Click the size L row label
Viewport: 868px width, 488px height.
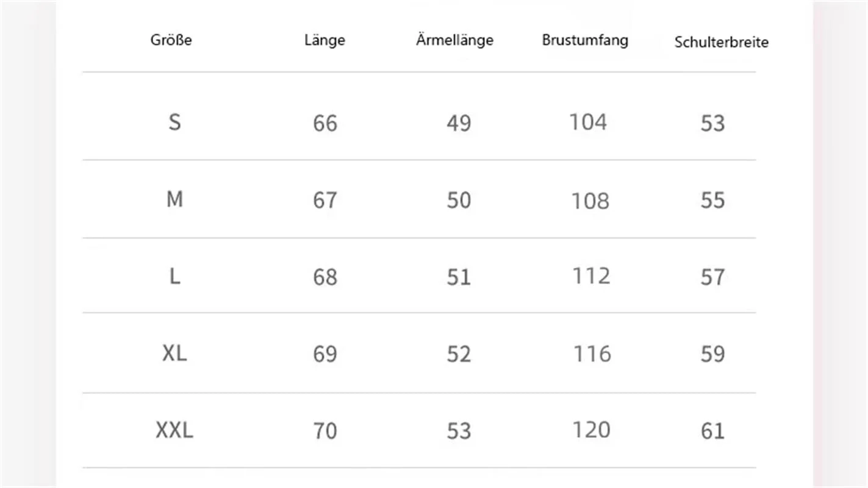[x=174, y=277]
